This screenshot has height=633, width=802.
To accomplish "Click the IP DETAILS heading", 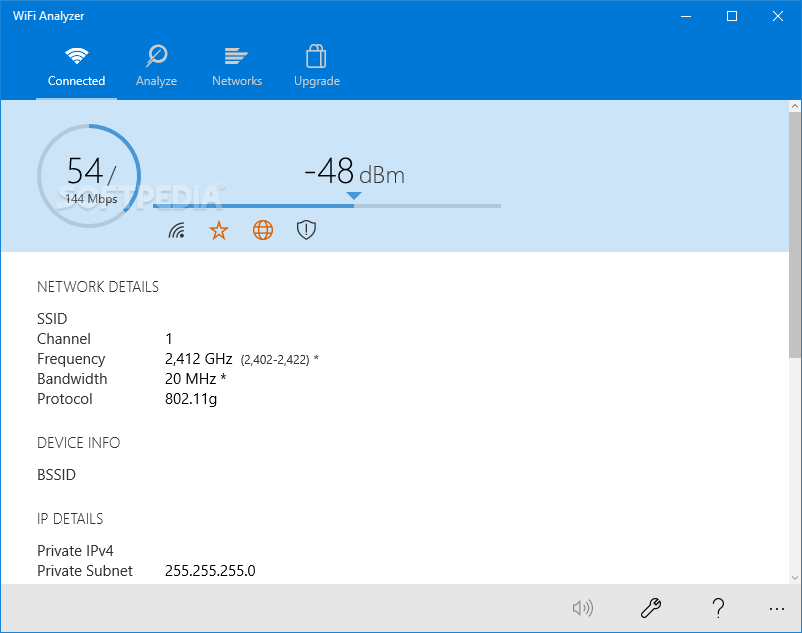I will (70, 519).
